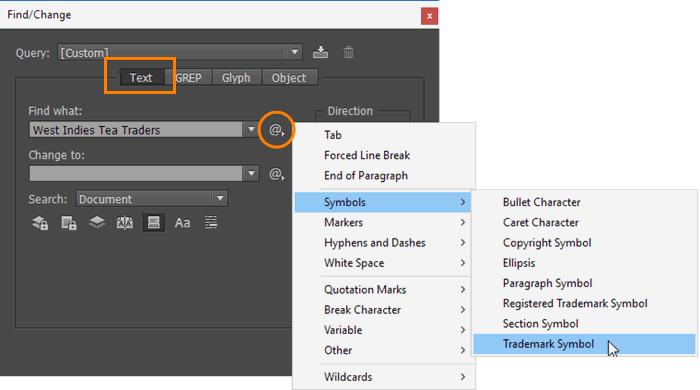
Task: Click the Save Query icon
Action: pyautogui.click(x=320, y=52)
